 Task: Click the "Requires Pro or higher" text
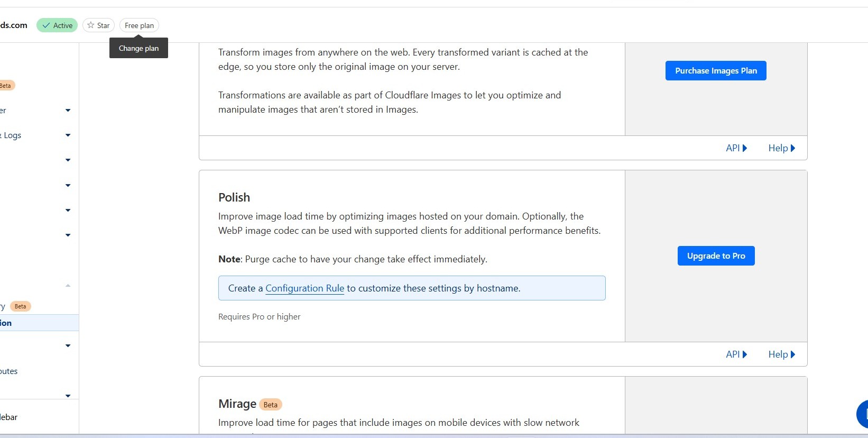[259, 317]
